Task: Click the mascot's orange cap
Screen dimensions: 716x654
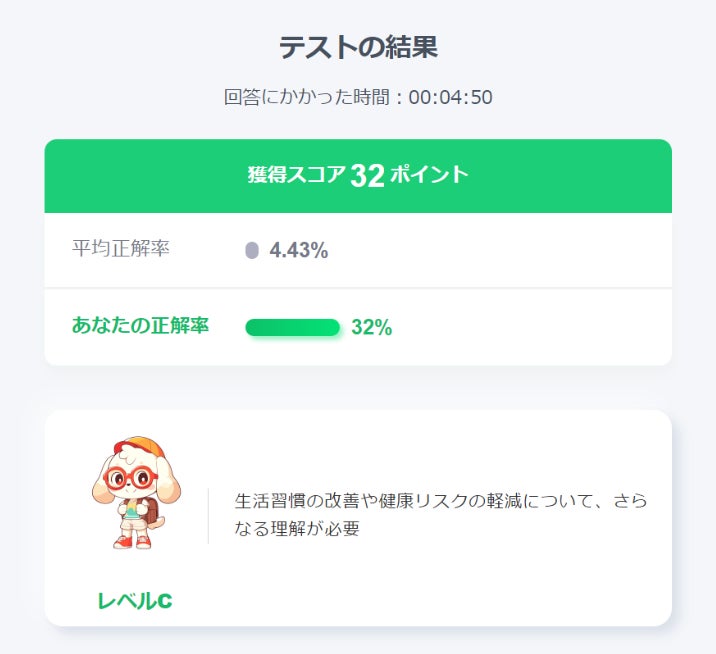Action: pos(140,446)
